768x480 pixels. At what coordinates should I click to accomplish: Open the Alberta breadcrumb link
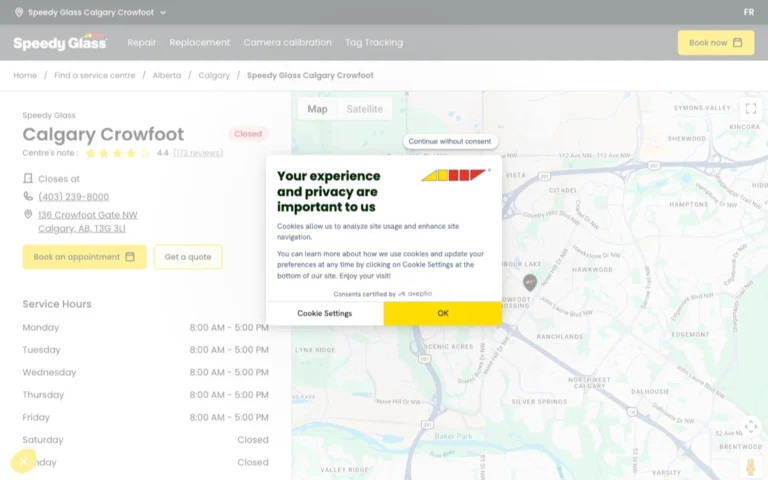pos(167,75)
